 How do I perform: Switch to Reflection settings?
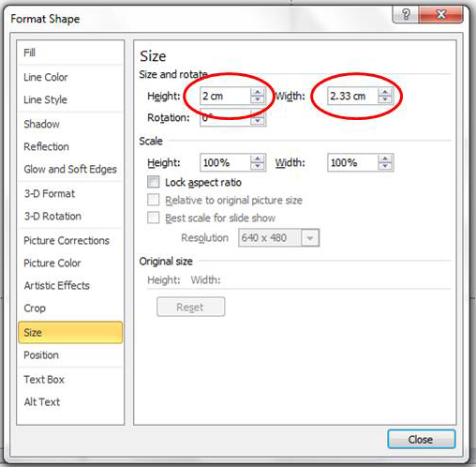pyautogui.click(x=70, y=146)
